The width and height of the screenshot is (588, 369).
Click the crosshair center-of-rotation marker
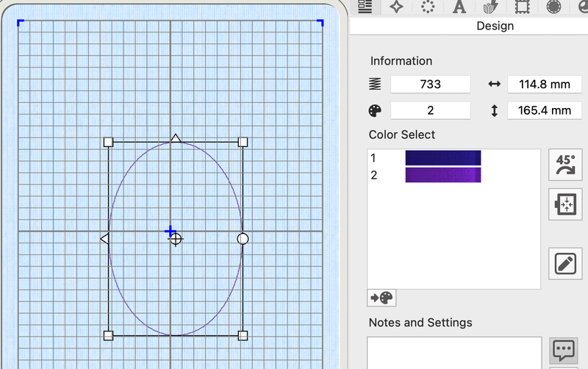click(x=176, y=239)
